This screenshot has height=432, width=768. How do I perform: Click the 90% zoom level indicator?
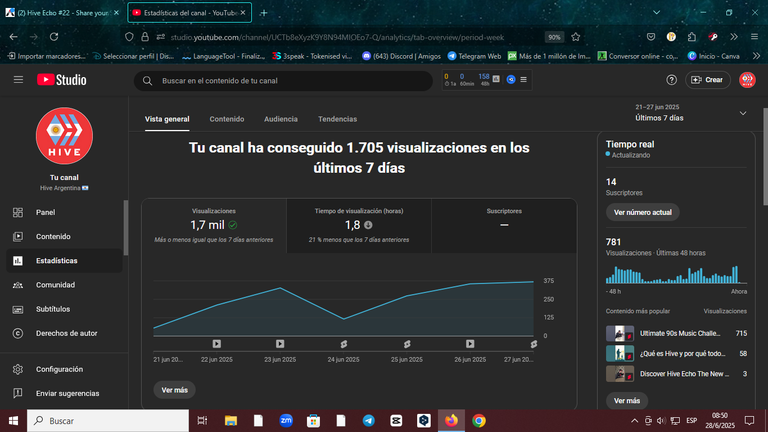554,37
